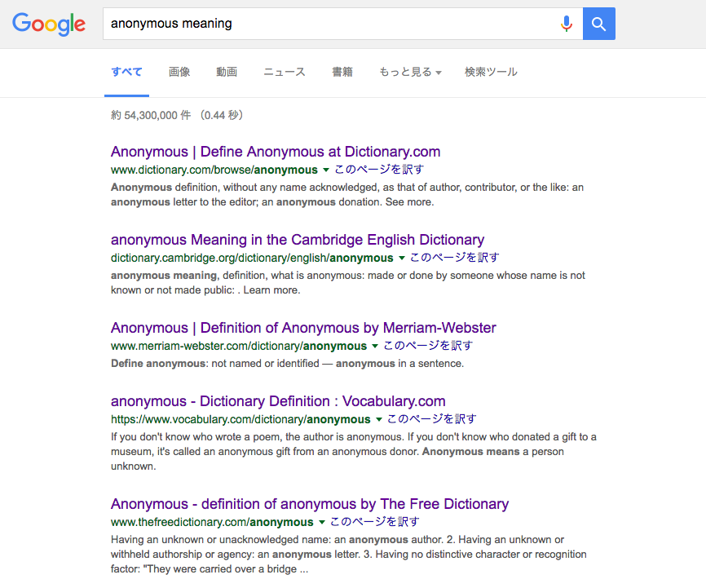Switch to the 動画 tab
Screen dimensions: 706x588
(x=227, y=72)
